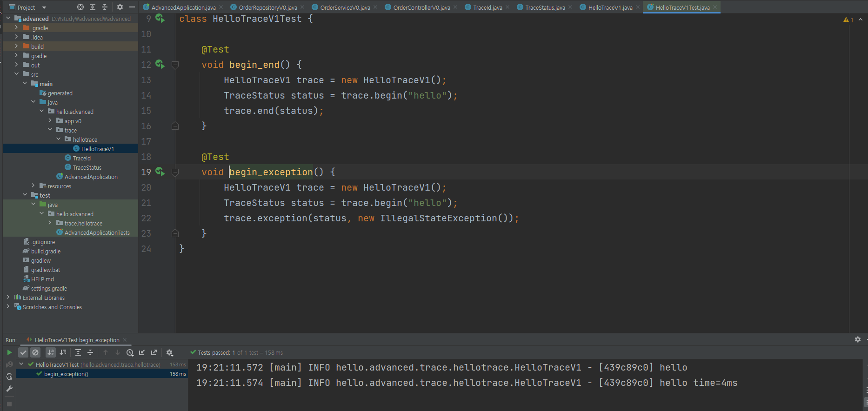Viewport: 868px width, 411px height.
Task: Close the TraceStatus.java tab
Action: point(571,7)
